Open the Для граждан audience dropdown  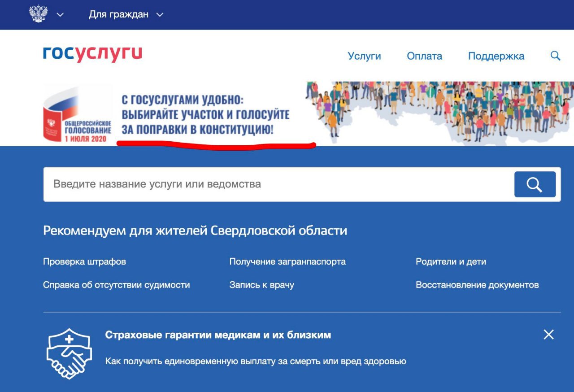(126, 15)
